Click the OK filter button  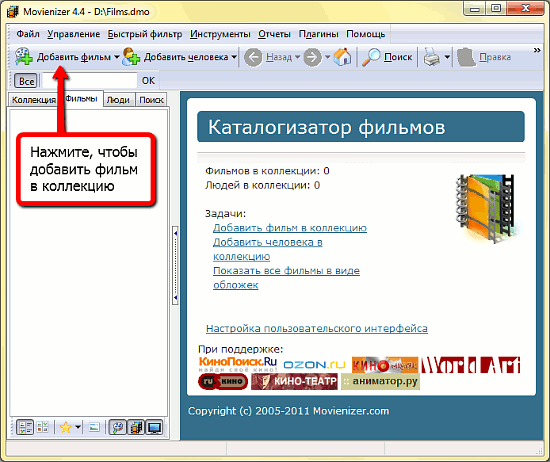[x=148, y=81]
